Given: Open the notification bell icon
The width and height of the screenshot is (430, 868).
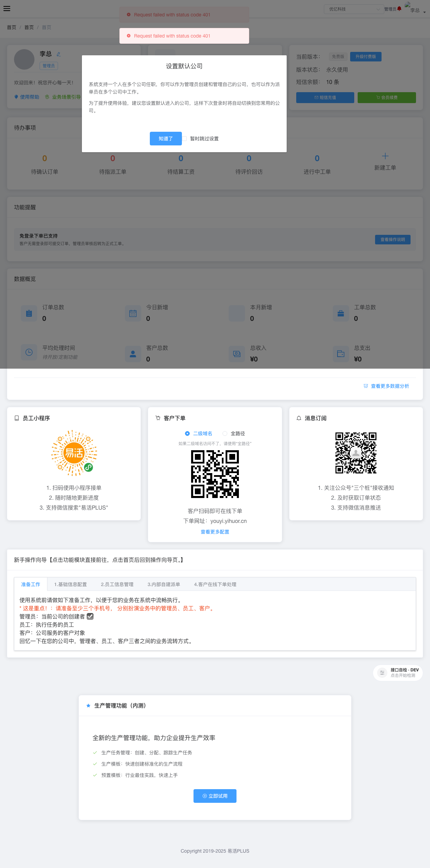Looking at the screenshot, I should pos(399,9).
